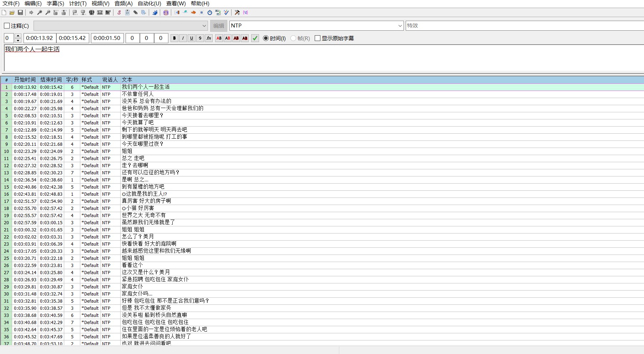Commit line with green checkmark button
Viewport: 644px width, 354px height.
(255, 38)
